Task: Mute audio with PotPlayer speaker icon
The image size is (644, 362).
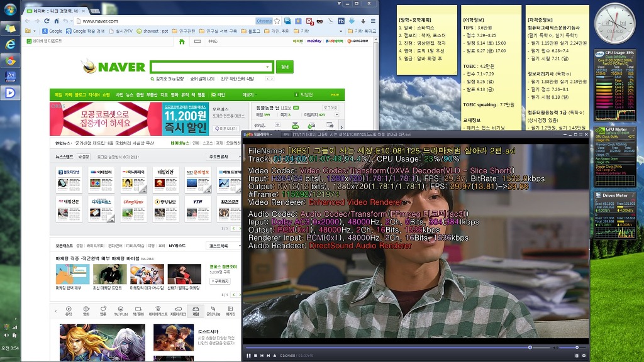Action: [x=555, y=347]
